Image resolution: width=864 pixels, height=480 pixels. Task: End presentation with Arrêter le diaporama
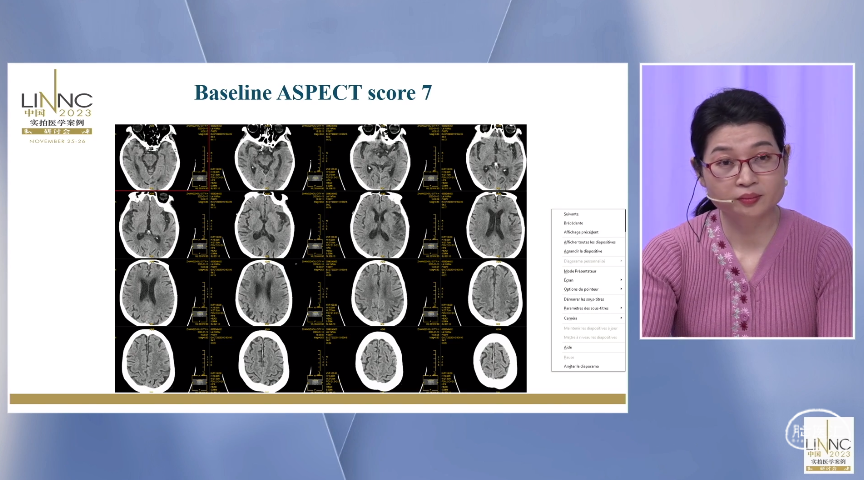[582, 366]
